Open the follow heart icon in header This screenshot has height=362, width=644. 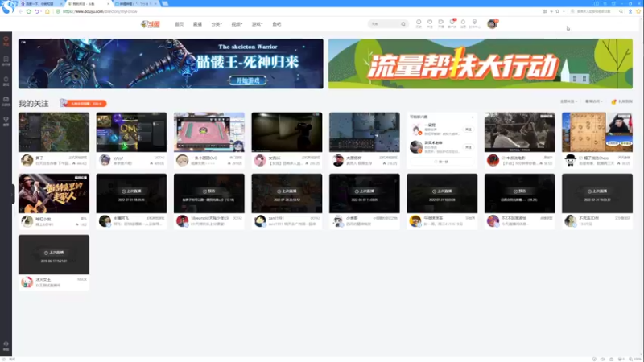(430, 23)
